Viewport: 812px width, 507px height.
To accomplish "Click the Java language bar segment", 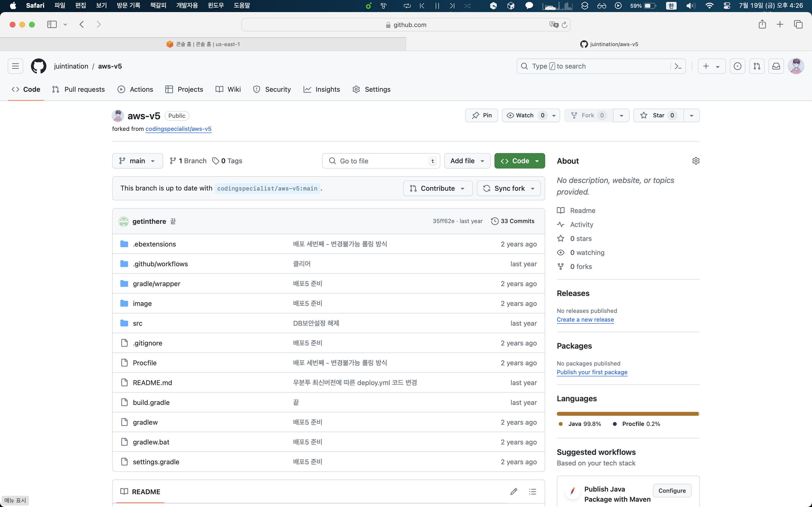I will pos(627,414).
